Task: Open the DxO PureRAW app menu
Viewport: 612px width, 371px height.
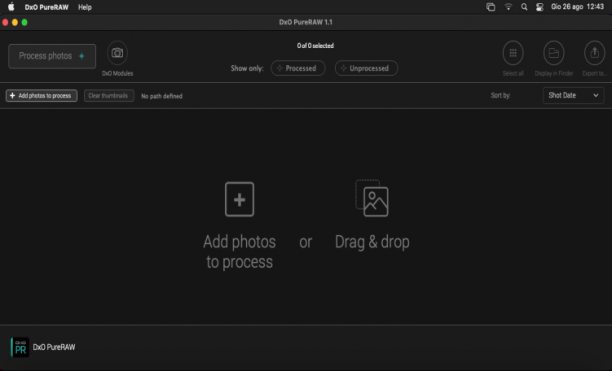Action: tap(46, 7)
